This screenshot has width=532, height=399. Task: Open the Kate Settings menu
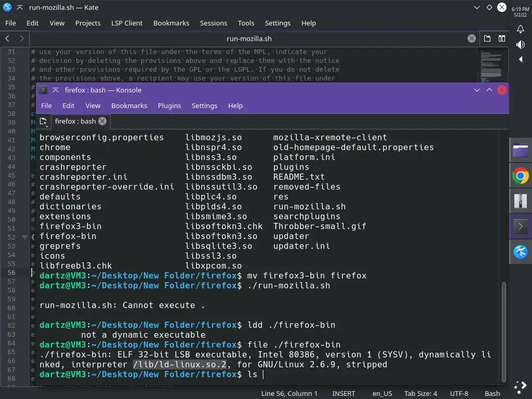tap(277, 23)
